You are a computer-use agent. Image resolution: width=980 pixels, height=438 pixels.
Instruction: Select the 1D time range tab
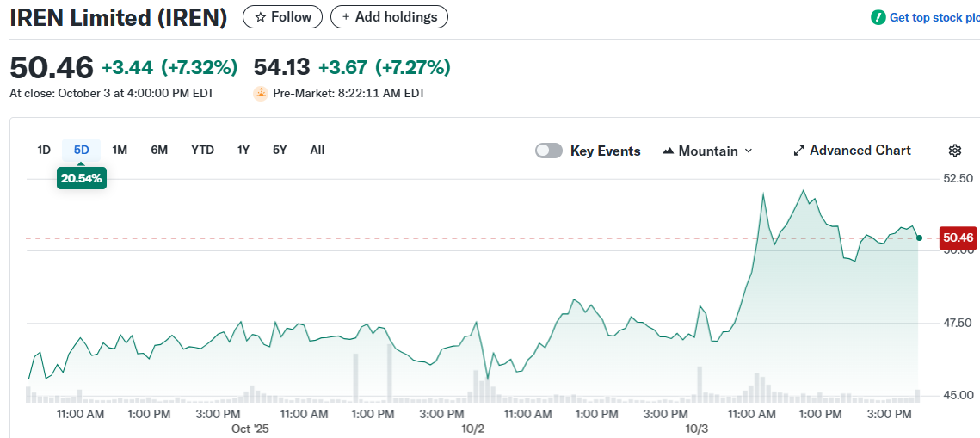44,150
